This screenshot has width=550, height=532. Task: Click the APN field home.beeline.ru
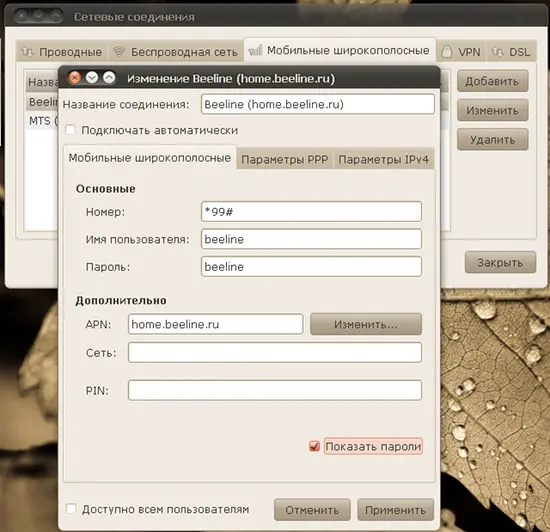coord(215,324)
